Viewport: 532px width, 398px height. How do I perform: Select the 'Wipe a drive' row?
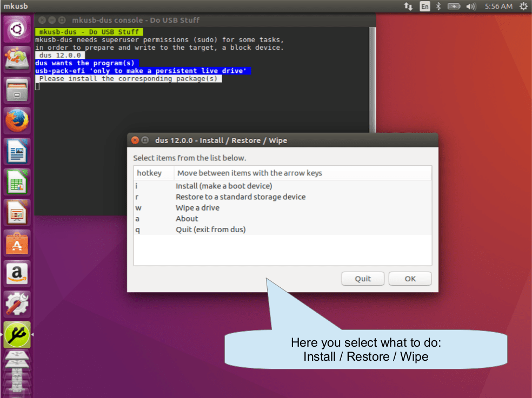coord(283,207)
